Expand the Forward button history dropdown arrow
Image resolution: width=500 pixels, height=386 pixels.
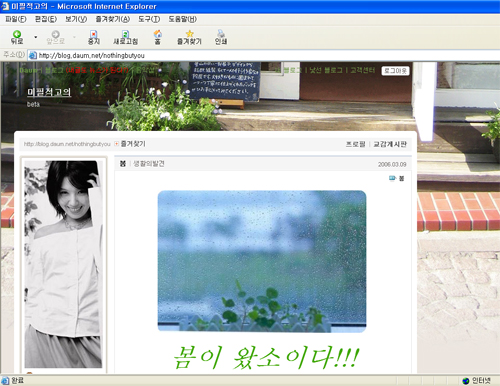[74, 37]
